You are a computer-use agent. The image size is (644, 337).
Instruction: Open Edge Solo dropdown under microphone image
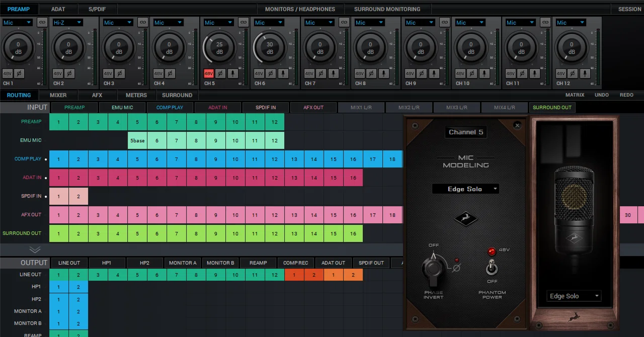tap(574, 296)
